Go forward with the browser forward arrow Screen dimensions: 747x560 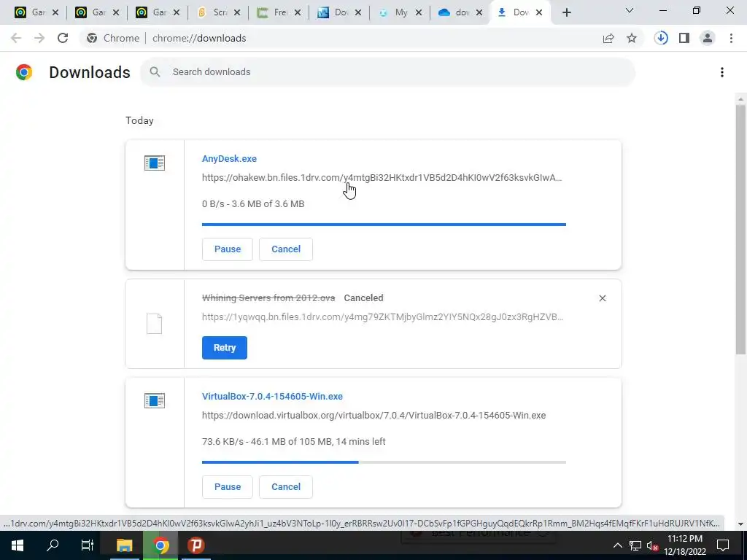coord(39,38)
